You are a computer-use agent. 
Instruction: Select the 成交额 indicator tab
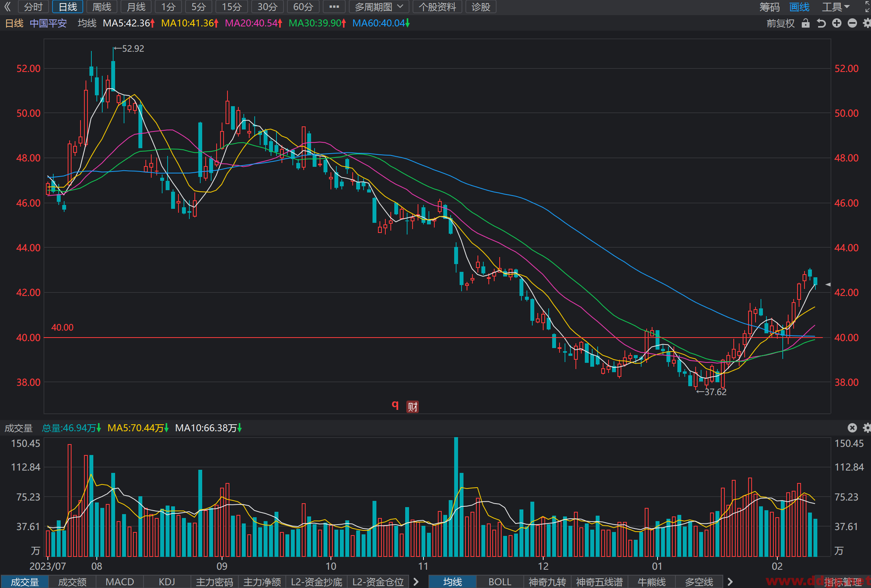[72, 582]
